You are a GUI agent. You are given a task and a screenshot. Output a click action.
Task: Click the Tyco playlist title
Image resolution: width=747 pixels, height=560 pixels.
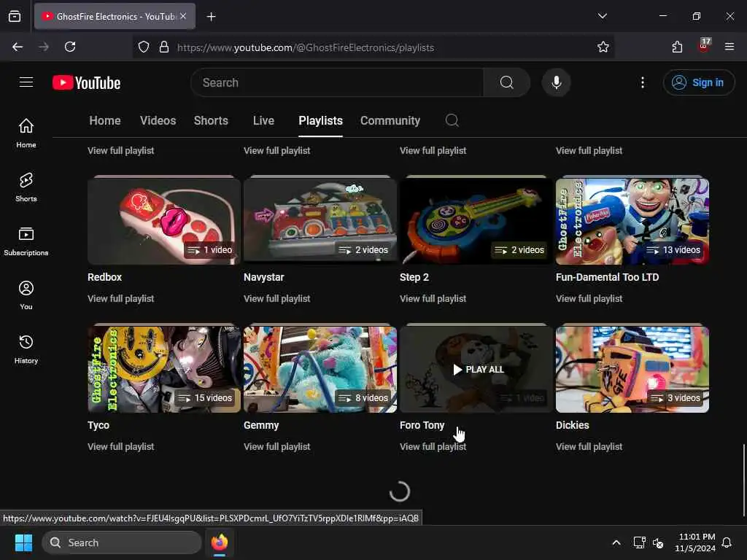(98, 425)
